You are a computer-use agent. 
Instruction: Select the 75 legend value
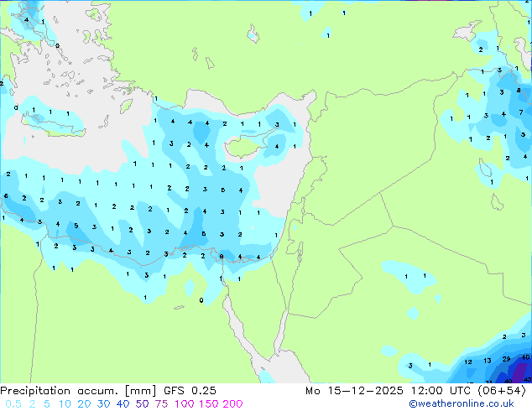pyautogui.click(x=161, y=404)
